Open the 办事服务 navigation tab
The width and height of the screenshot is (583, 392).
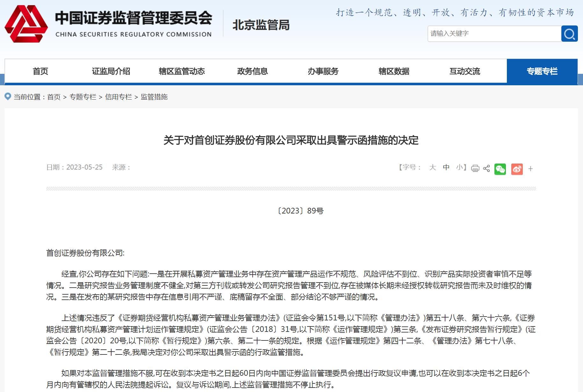(323, 71)
